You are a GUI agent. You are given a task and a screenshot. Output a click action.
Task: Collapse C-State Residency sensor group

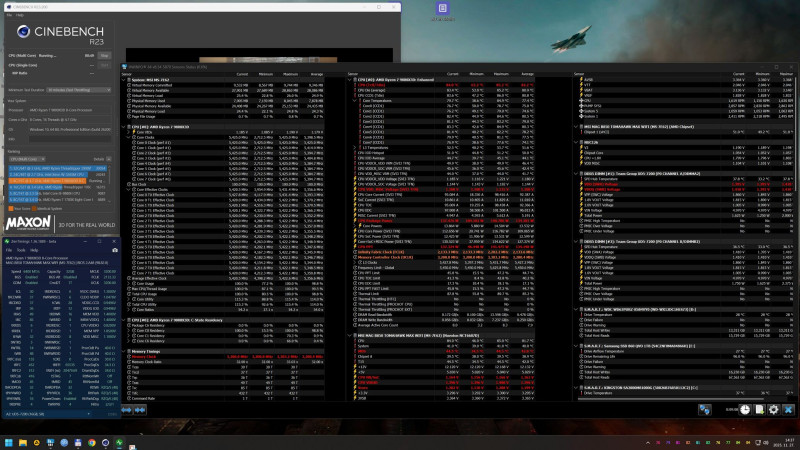point(123,320)
